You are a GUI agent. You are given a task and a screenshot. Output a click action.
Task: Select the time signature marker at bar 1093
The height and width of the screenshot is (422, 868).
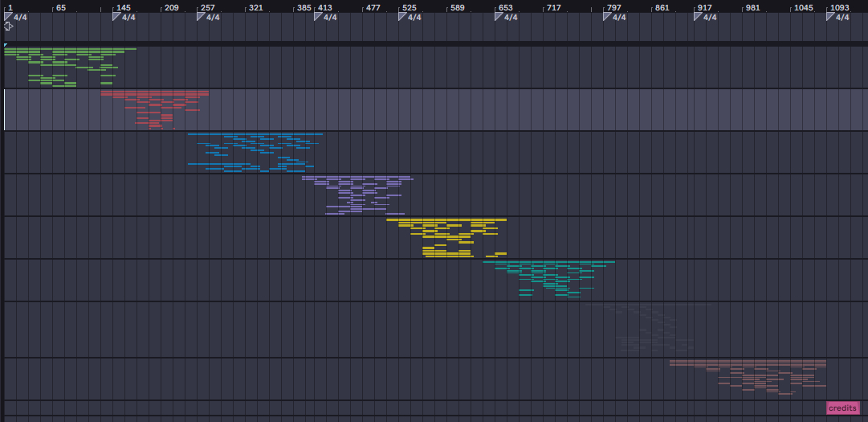coord(830,17)
